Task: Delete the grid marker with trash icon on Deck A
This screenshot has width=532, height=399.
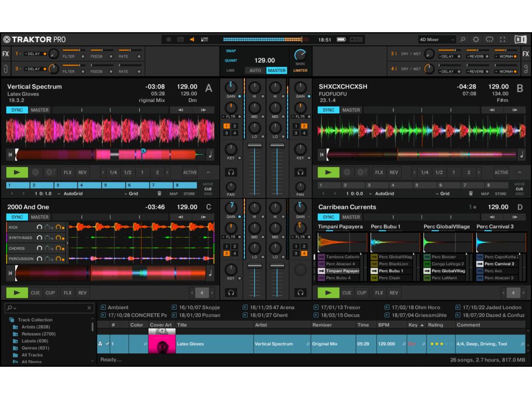Action: pyautogui.click(x=159, y=193)
